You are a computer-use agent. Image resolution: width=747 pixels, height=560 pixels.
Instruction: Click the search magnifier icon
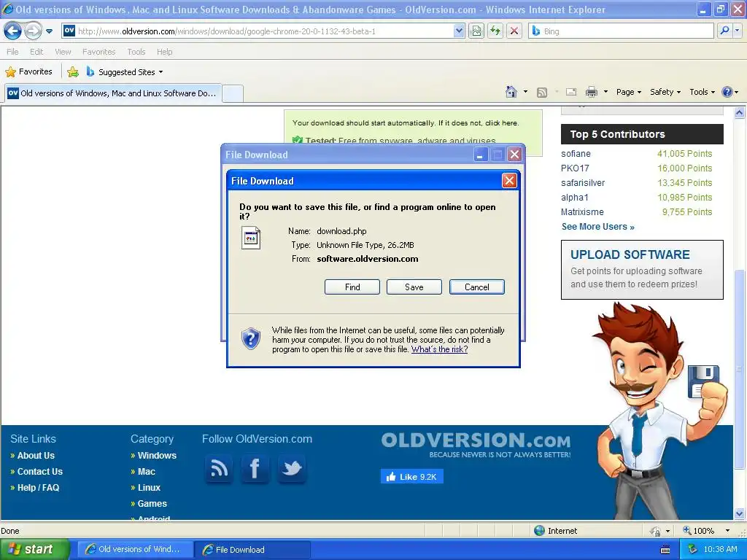click(x=724, y=31)
